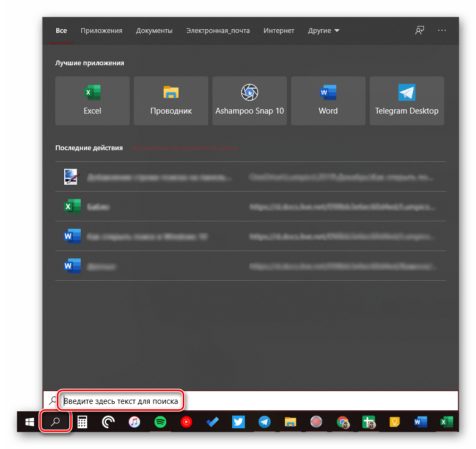Open Chrome from the taskbar
The width and height of the screenshot is (476, 449).
[343, 422]
